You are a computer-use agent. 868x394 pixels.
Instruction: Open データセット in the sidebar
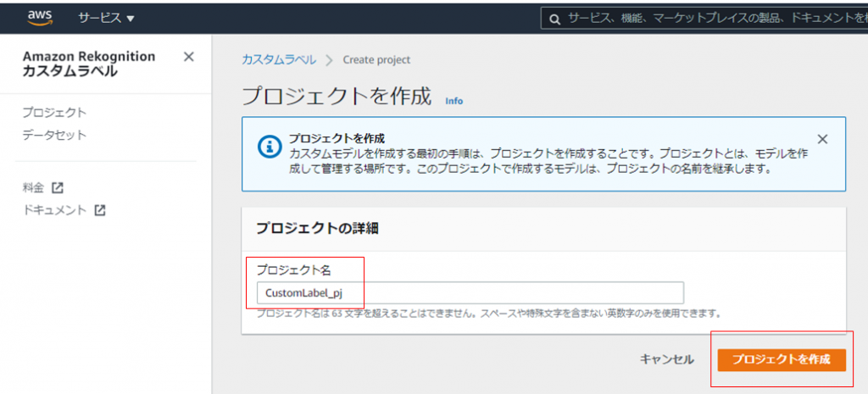[x=54, y=135]
